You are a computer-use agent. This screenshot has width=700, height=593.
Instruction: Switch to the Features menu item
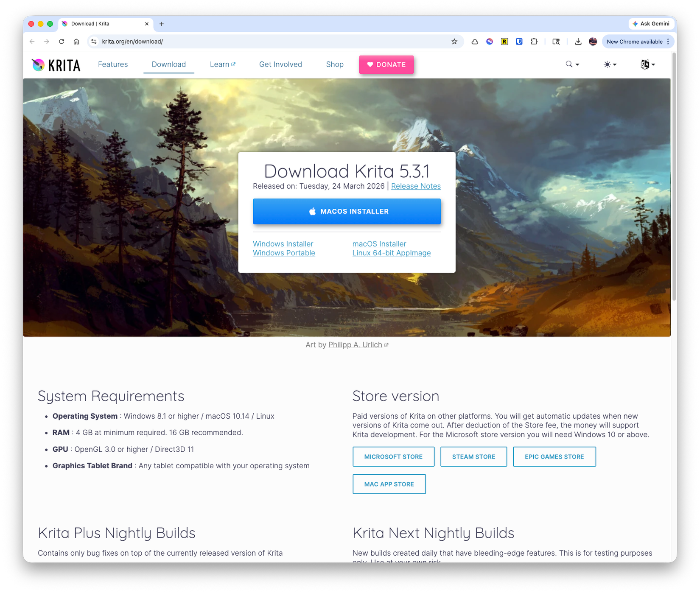click(112, 64)
